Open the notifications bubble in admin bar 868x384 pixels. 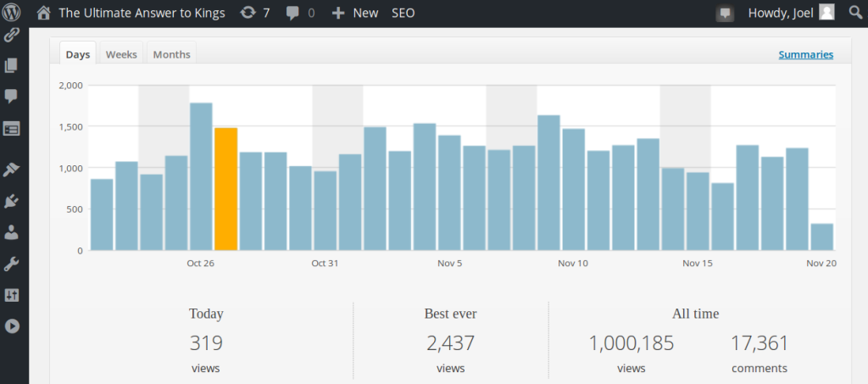[x=725, y=13]
